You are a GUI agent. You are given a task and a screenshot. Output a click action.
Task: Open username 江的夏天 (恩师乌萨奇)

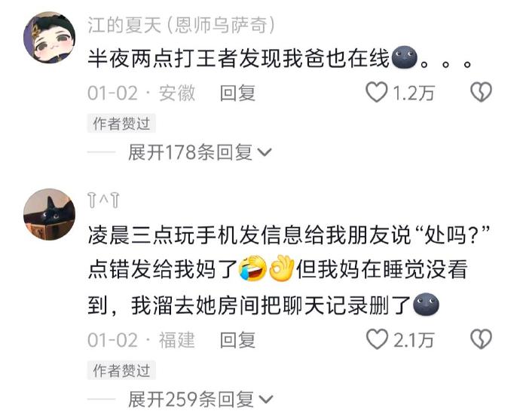(x=182, y=25)
